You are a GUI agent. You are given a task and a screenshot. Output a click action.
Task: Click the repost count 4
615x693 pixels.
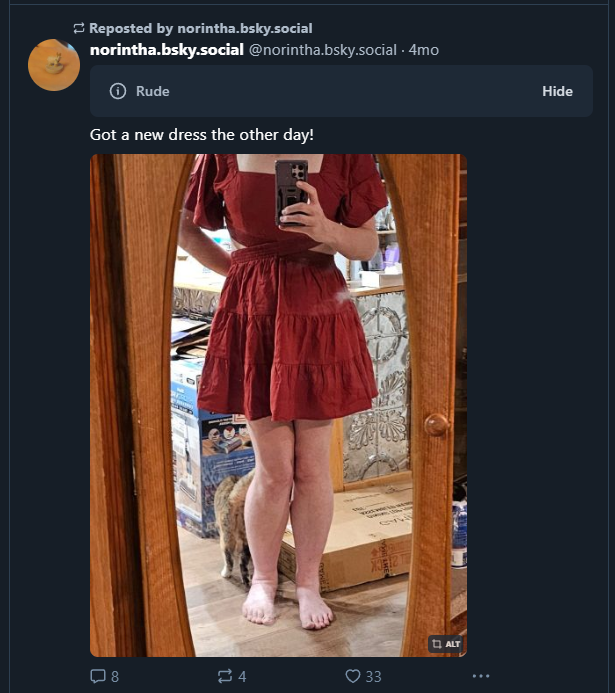(242, 676)
